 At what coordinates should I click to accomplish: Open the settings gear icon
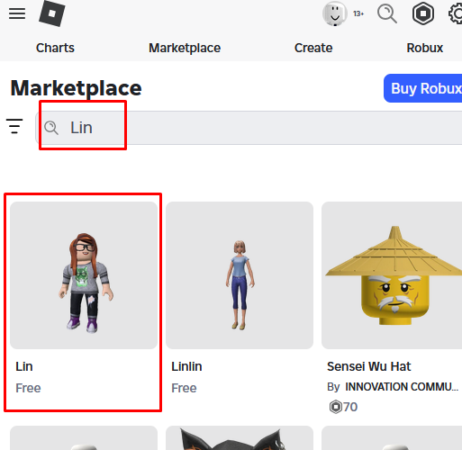455,14
